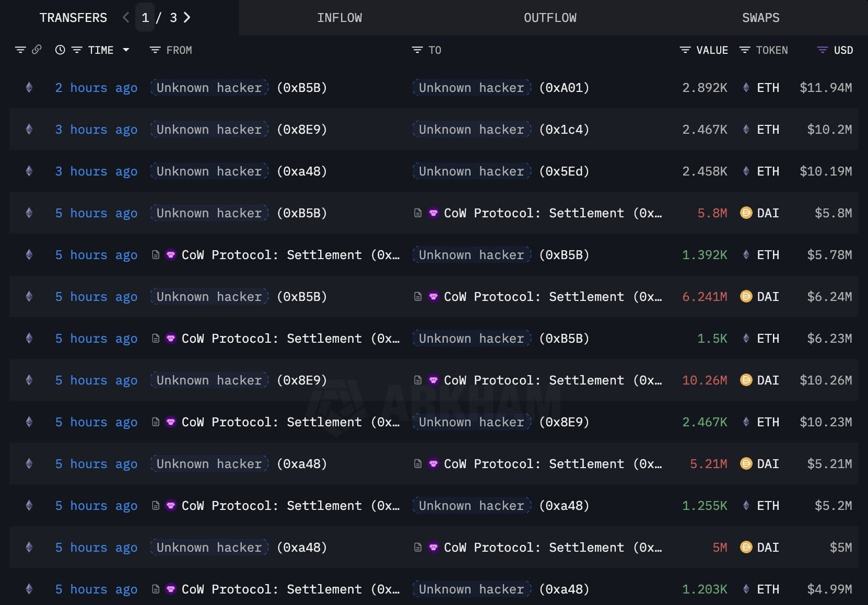Click the ETH diamond icon beside 2.892K
The width and height of the screenshot is (868, 605).
point(746,88)
